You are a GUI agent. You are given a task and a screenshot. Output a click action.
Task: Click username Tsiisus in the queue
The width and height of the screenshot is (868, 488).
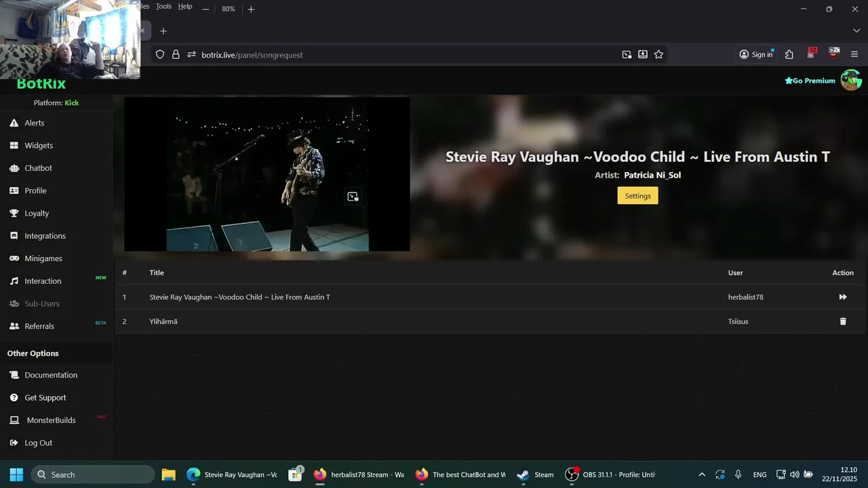738,321
